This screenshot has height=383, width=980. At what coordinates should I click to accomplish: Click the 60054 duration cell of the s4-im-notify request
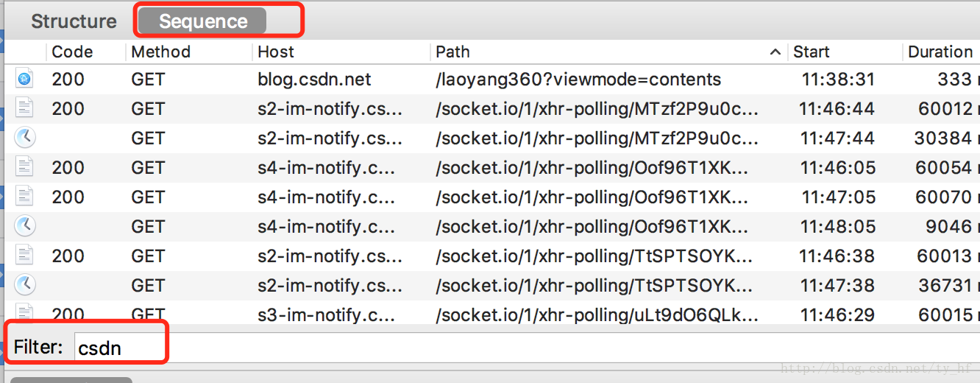tap(943, 167)
